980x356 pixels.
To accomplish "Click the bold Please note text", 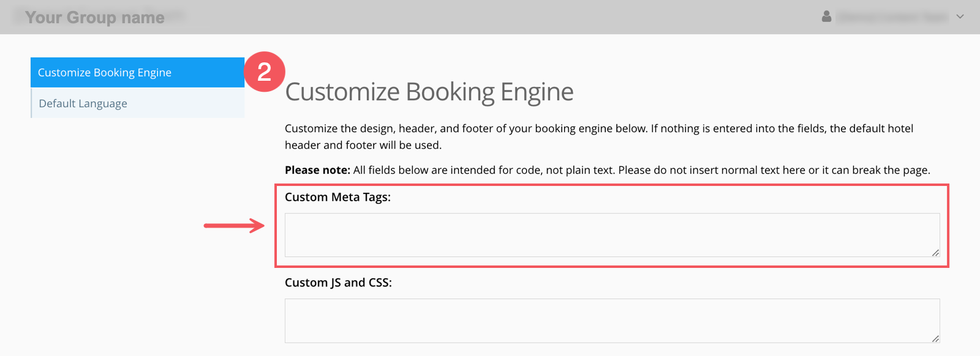I will click(x=317, y=170).
